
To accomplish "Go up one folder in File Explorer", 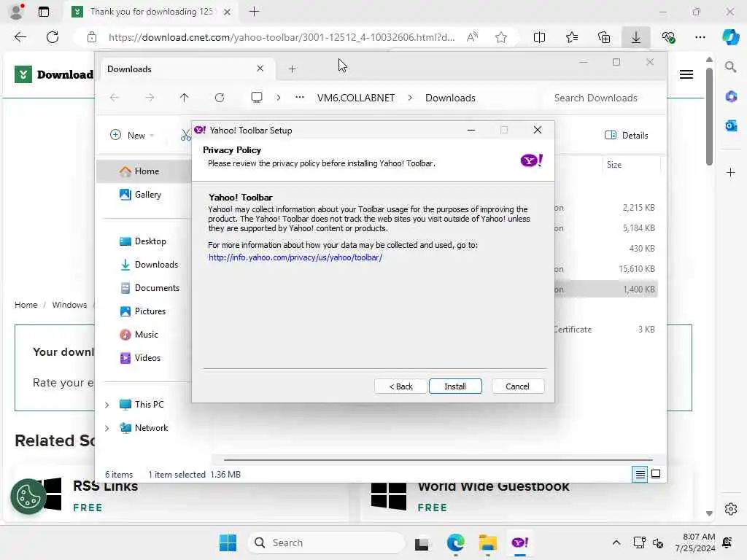I will (x=184, y=98).
